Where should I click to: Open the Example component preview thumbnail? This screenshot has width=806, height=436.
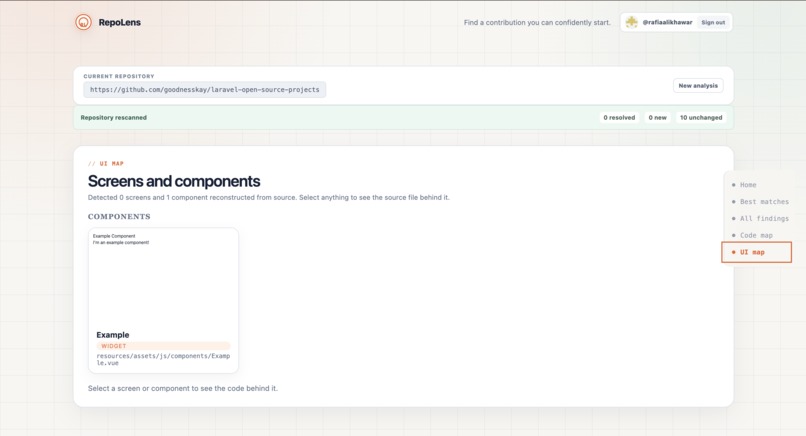163,278
